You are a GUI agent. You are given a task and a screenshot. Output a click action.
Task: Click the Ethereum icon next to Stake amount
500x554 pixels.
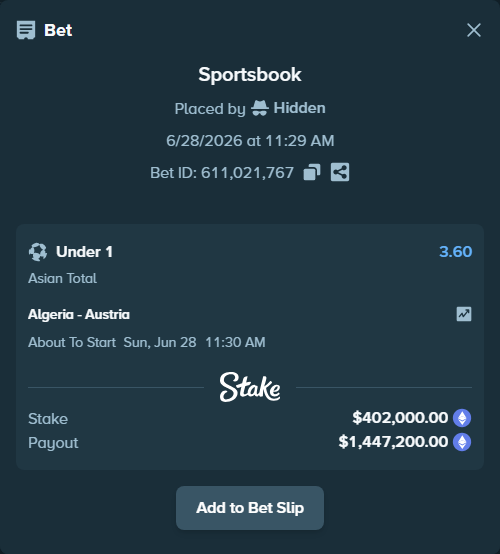(462, 418)
